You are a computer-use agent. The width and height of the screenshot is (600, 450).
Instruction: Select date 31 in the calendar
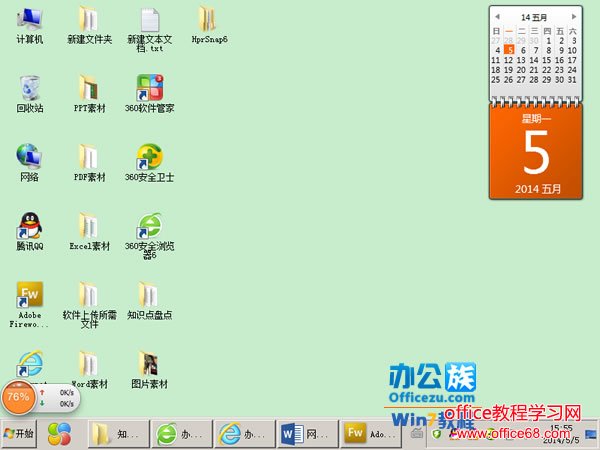click(572, 80)
